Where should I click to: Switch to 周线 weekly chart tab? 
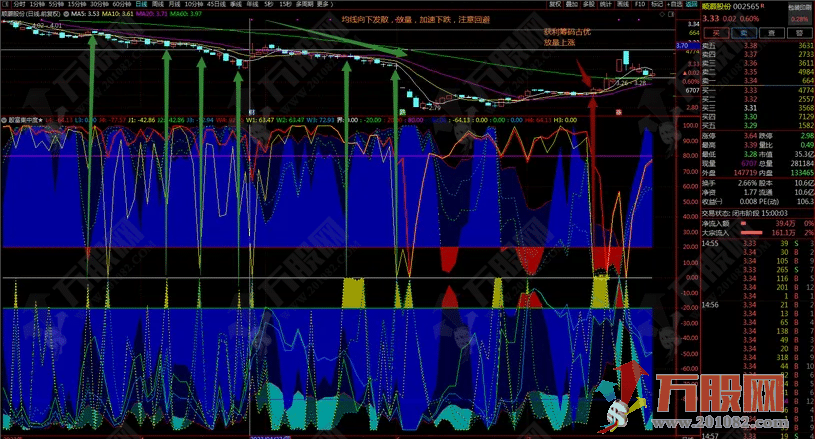coord(157,4)
